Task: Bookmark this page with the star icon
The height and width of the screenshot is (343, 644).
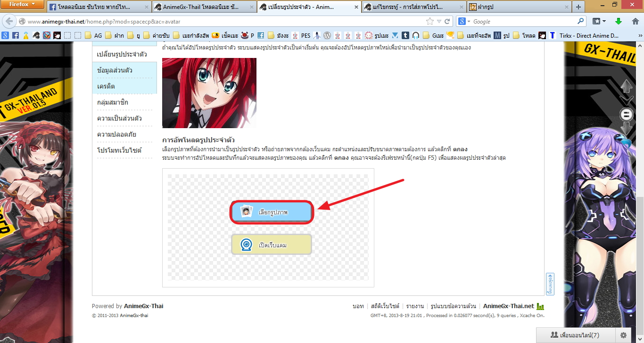Action: [429, 22]
